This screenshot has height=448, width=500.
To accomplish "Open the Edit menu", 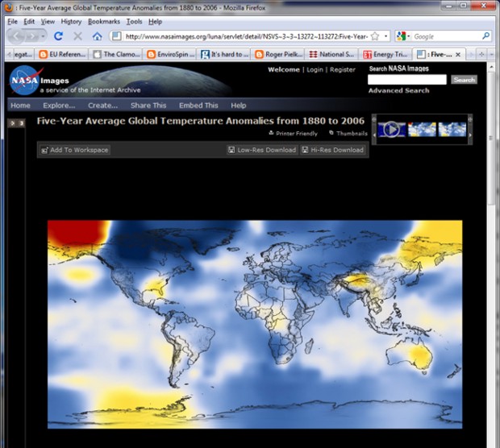I will [29, 21].
